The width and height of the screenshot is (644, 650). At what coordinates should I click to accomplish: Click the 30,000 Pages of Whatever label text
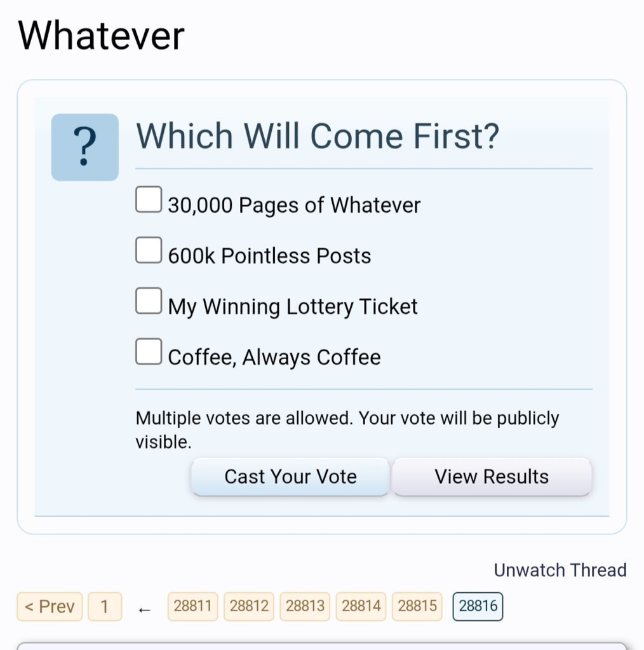[294, 205]
